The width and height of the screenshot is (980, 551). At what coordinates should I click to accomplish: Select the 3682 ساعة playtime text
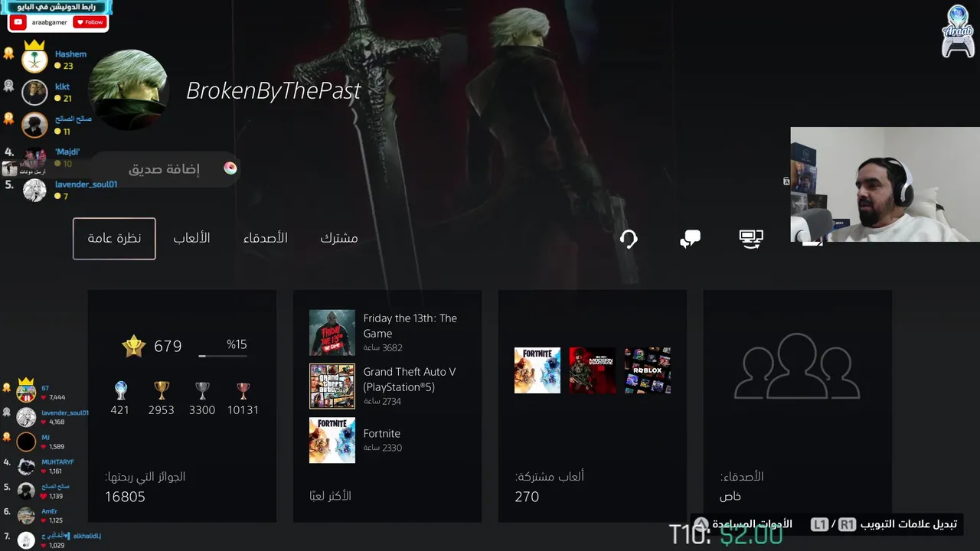383,348
